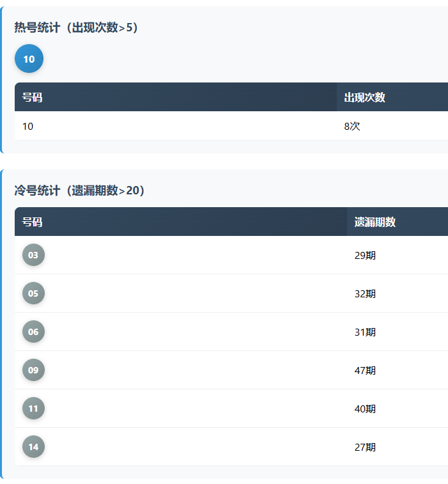
Task: Click the 40期 missed periods value
Action: 365,409
